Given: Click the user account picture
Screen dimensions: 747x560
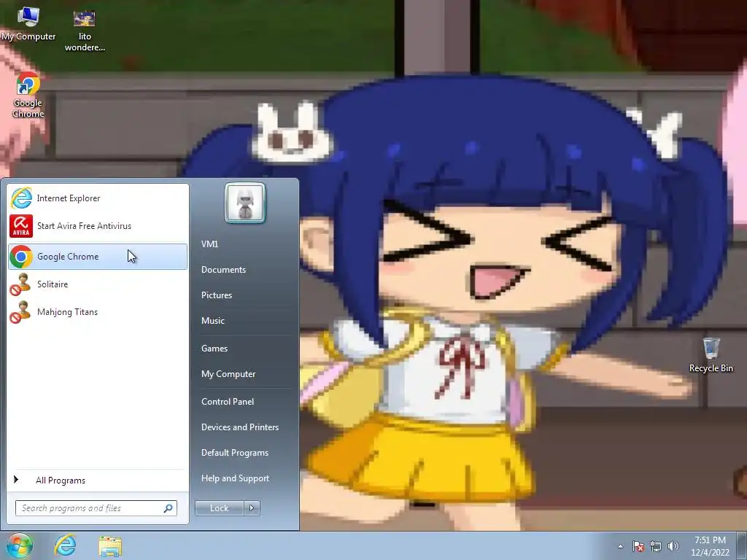Looking at the screenshot, I should click(245, 203).
